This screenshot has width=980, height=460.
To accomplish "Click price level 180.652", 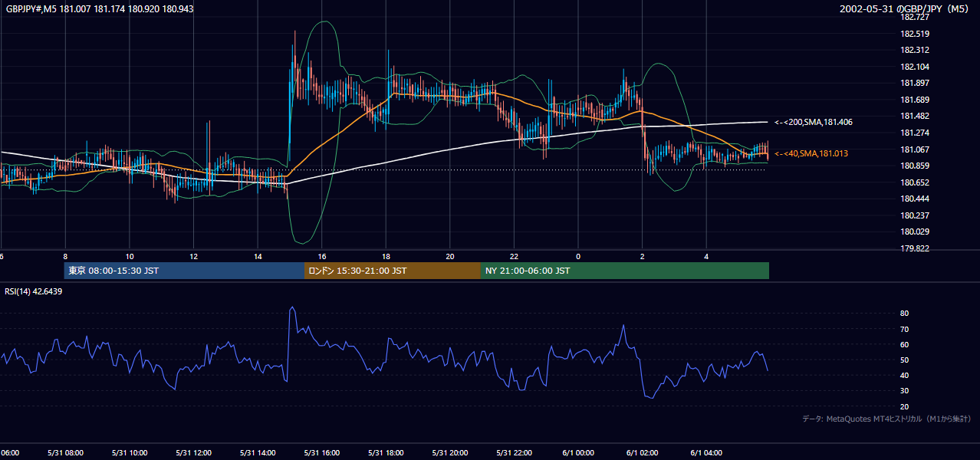I will point(916,182).
